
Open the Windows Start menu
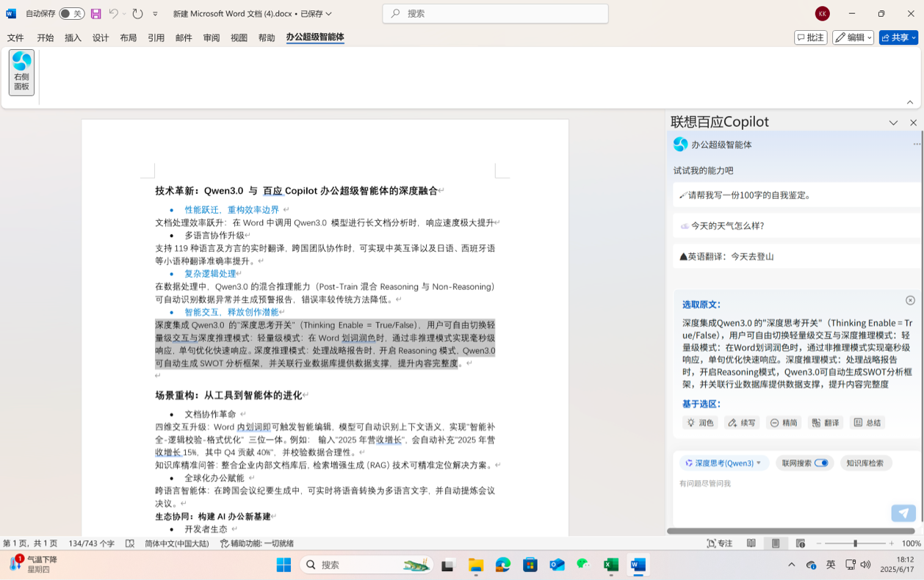coord(284,565)
